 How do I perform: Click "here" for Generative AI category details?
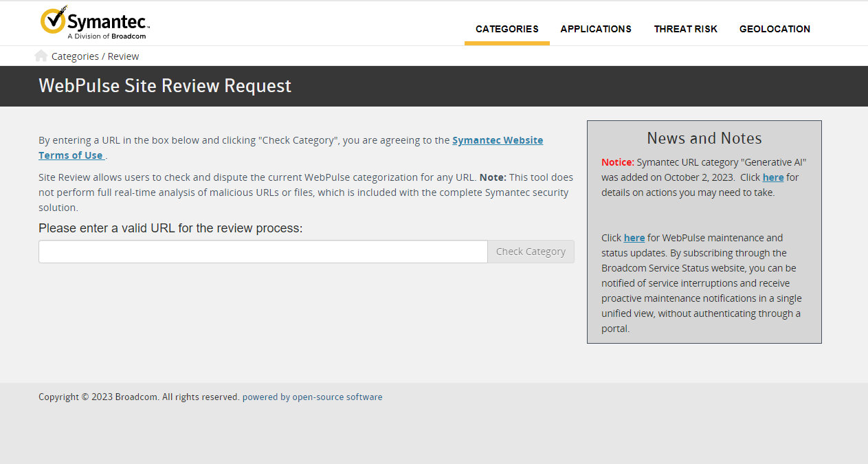[x=772, y=177]
